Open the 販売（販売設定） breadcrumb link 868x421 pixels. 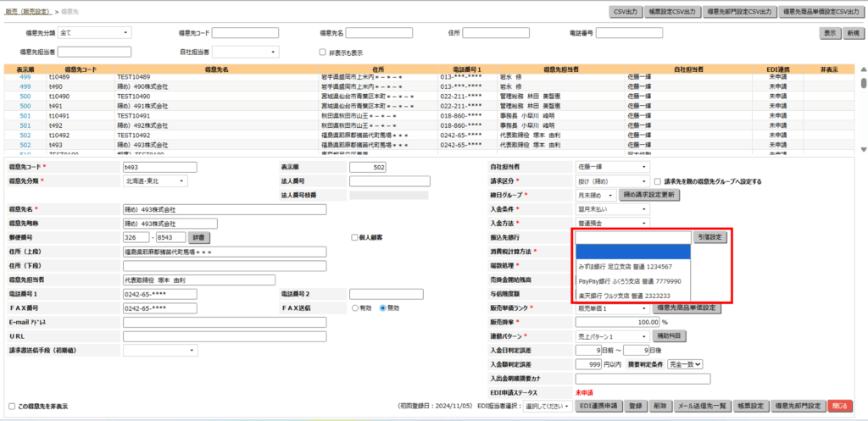27,11
